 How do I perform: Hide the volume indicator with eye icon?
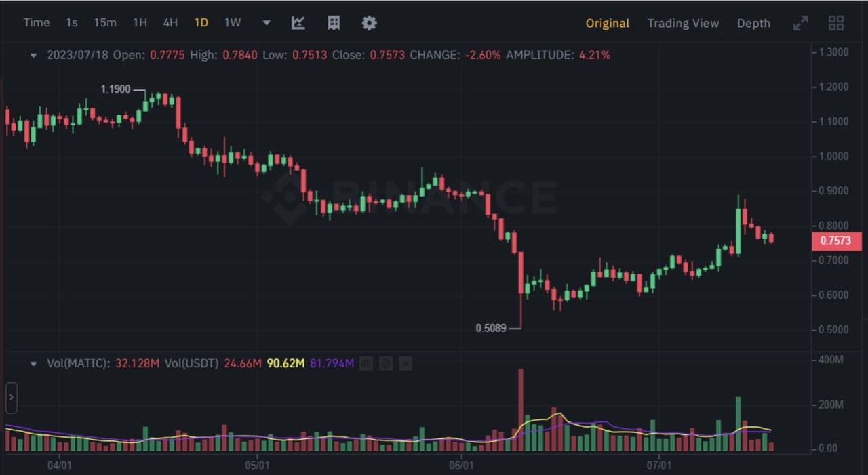(366, 364)
